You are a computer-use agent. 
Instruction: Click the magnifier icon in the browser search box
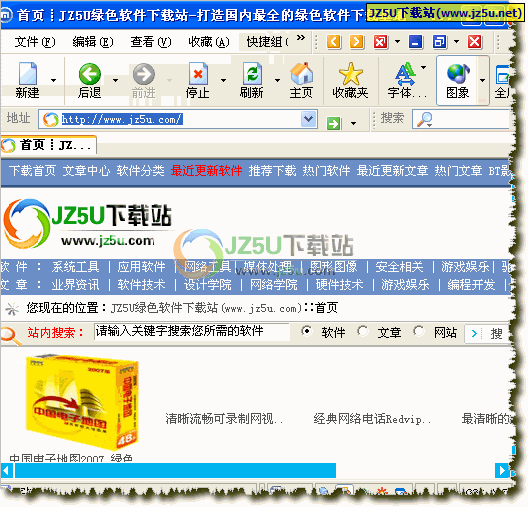tap(425, 119)
